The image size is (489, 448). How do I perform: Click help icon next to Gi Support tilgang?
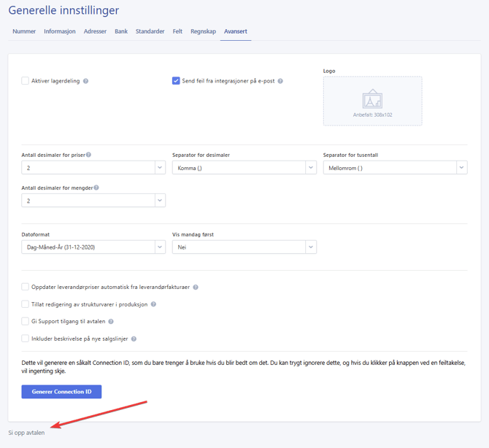click(111, 322)
